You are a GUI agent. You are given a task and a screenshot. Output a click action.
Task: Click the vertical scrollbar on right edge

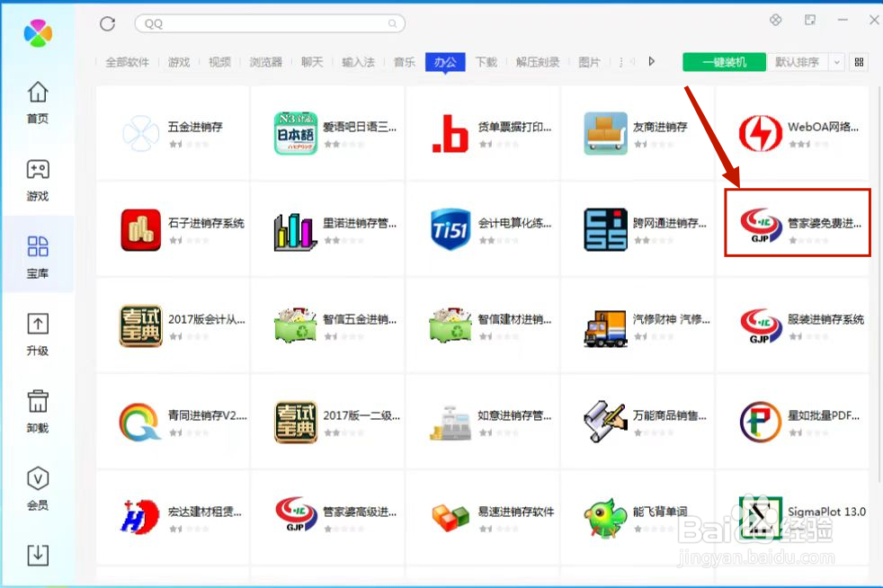879,284
